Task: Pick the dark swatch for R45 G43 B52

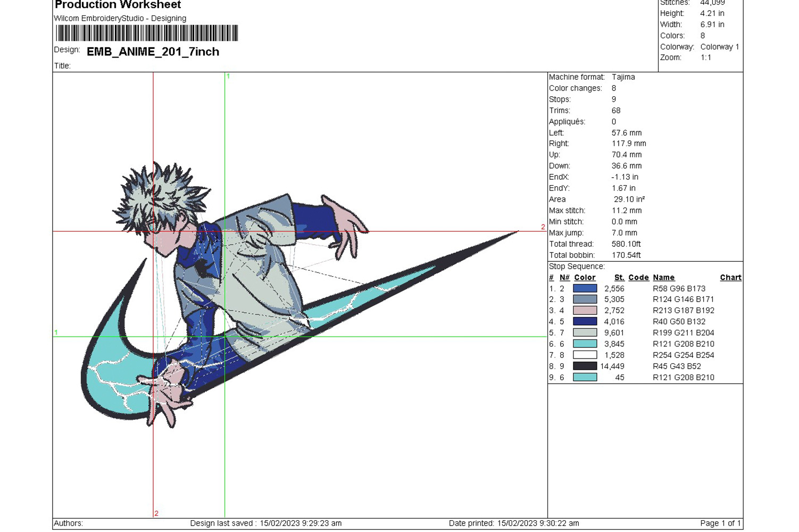Action: 585,366
